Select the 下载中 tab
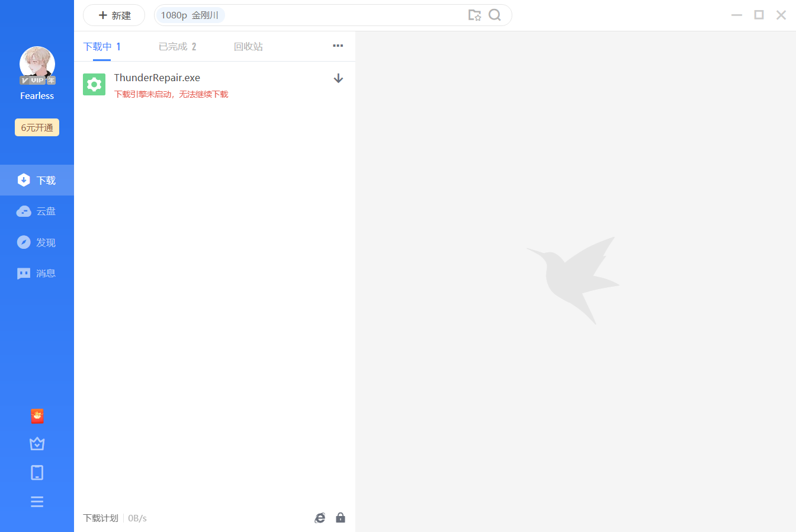 pyautogui.click(x=102, y=47)
